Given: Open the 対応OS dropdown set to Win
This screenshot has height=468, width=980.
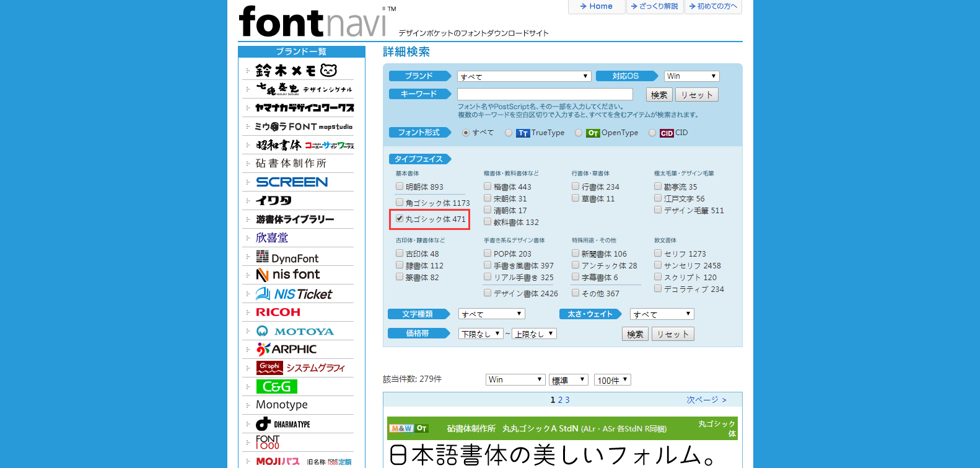Looking at the screenshot, I should pyautogui.click(x=692, y=76).
